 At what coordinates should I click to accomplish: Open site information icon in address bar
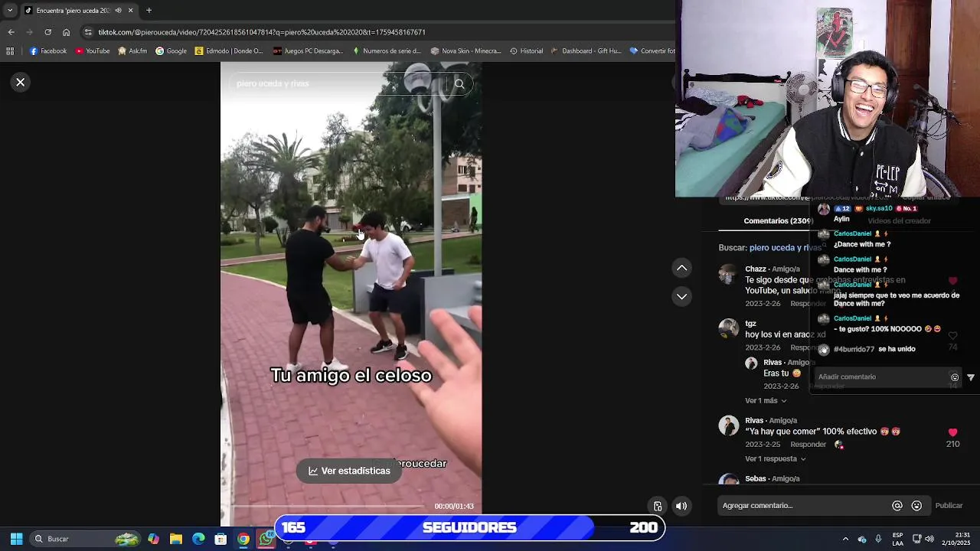(x=88, y=32)
